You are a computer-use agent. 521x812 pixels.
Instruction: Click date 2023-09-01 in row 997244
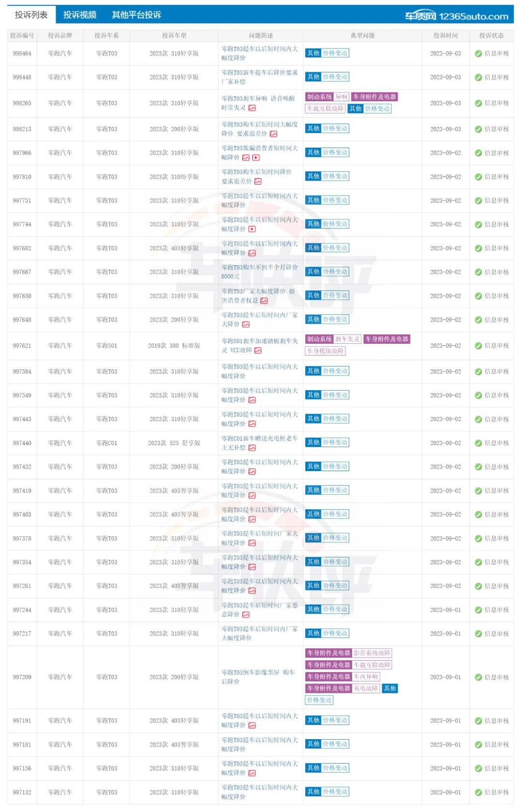[446, 610]
